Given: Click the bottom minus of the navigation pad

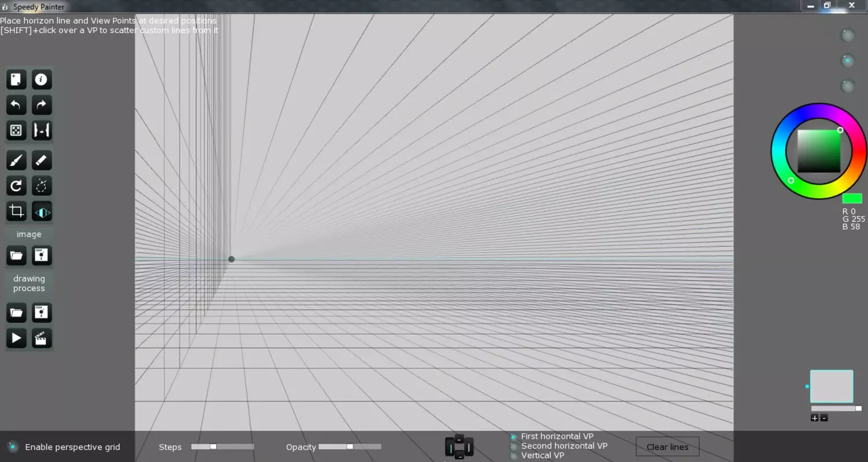Looking at the screenshot, I should [x=459, y=456].
